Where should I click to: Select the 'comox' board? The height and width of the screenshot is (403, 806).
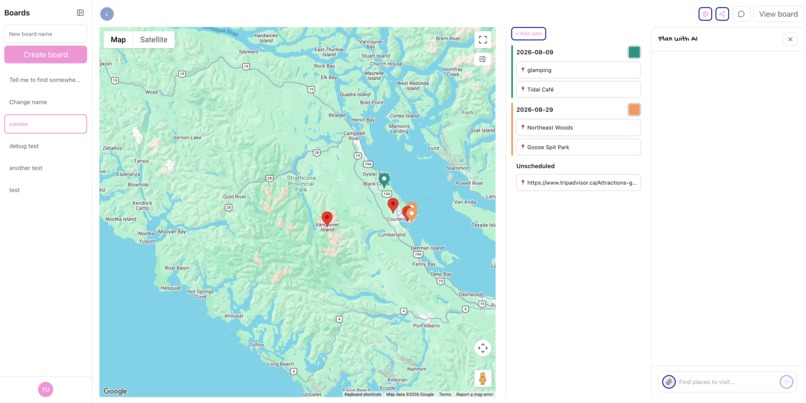[x=46, y=124]
